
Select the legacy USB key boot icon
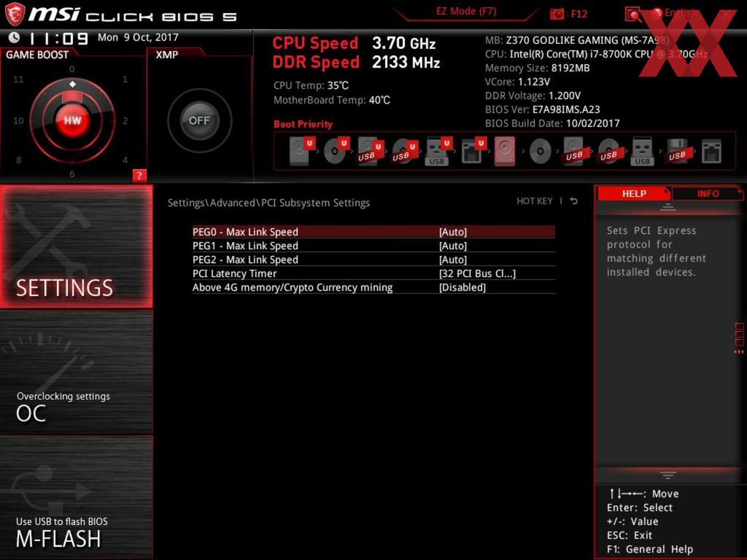point(643,151)
